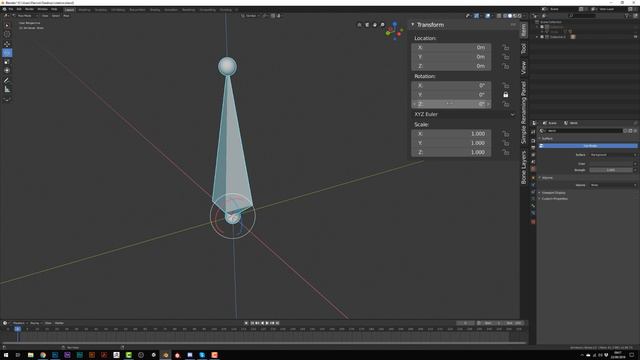
Task: Select the Cursor tool in left toolbar
Action: tap(7, 34)
